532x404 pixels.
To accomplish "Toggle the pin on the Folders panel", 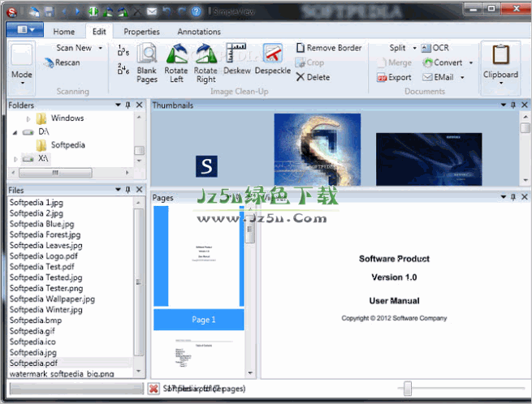I will point(128,105).
